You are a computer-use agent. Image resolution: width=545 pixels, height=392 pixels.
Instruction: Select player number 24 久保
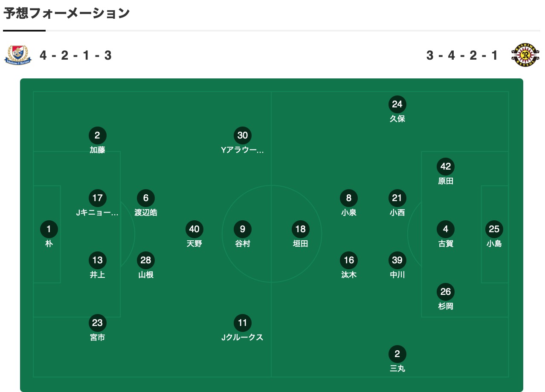[397, 110]
